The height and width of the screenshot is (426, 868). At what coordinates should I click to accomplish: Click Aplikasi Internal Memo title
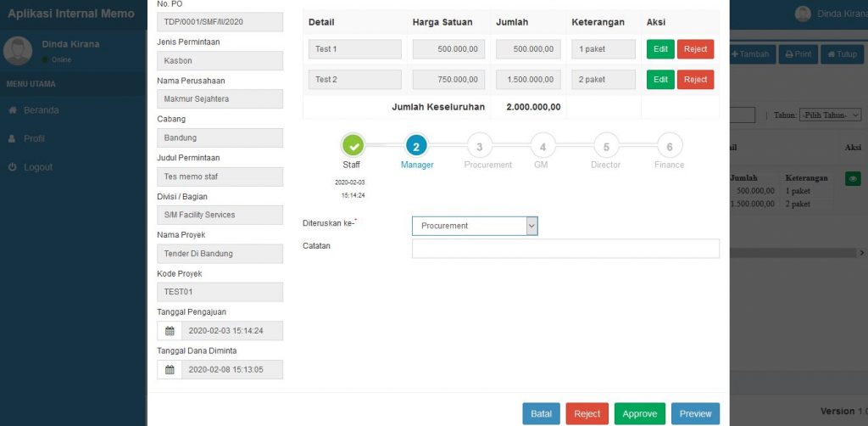[71, 14]
